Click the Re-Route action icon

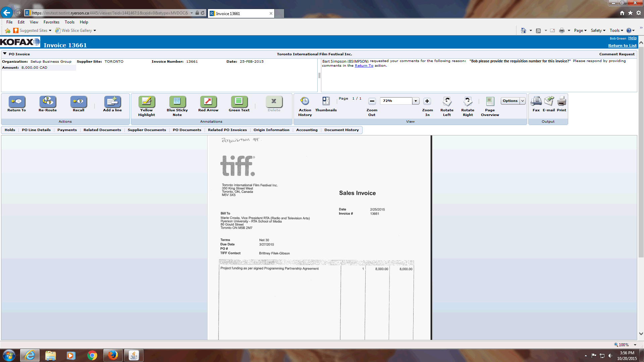[48, 102]
